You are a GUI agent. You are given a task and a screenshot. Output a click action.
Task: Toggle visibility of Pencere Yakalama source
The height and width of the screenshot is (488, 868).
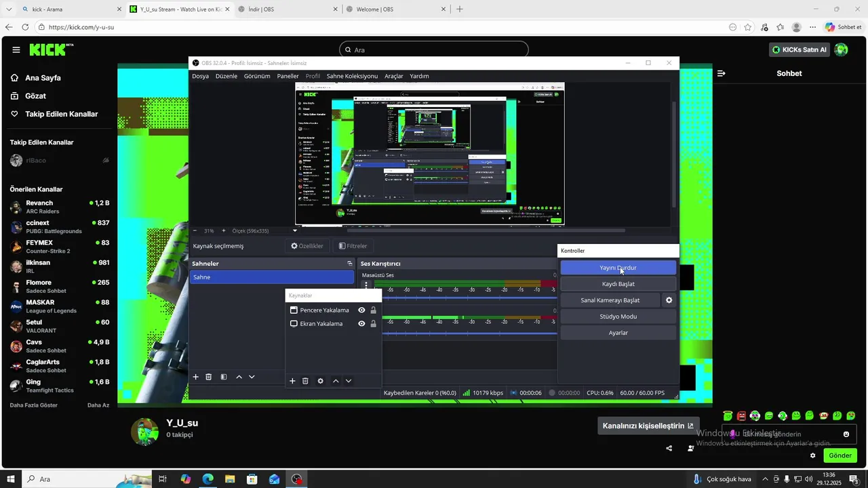[x=361, y=310]
